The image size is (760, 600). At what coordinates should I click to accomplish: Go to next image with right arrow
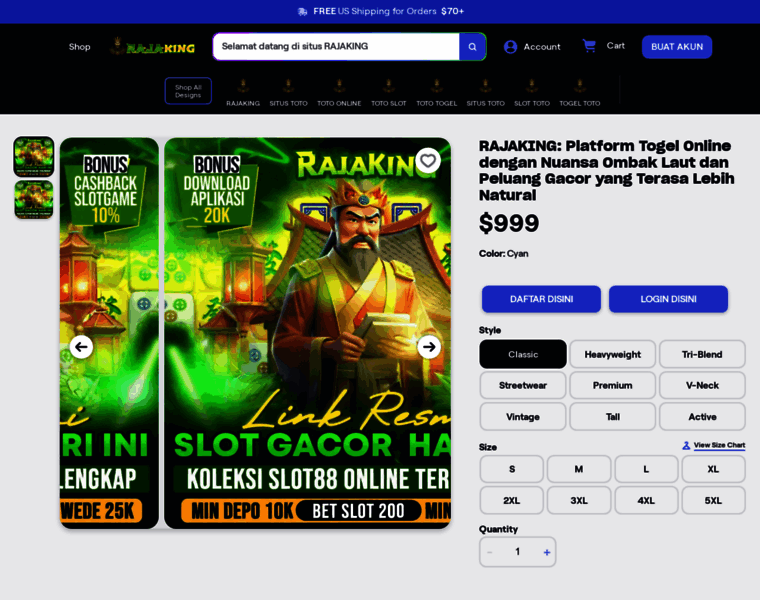coord(429,347)
